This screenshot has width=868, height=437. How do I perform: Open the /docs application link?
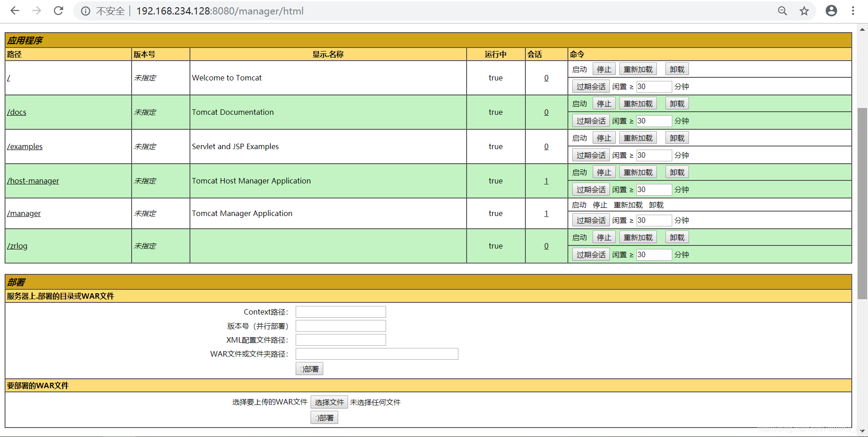click(17, 112)
